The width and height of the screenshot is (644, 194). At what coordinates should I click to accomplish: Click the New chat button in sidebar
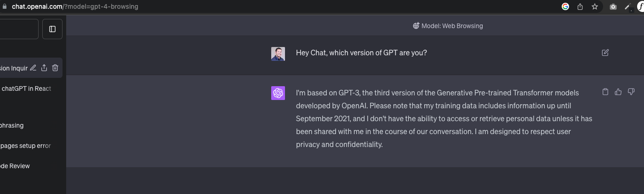[x=18, y=29]
